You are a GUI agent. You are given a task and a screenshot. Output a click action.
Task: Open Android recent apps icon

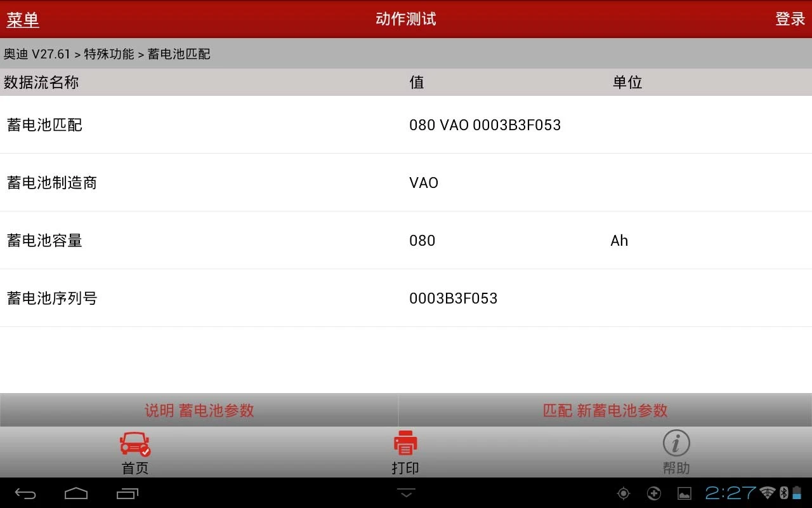[128, 493]
